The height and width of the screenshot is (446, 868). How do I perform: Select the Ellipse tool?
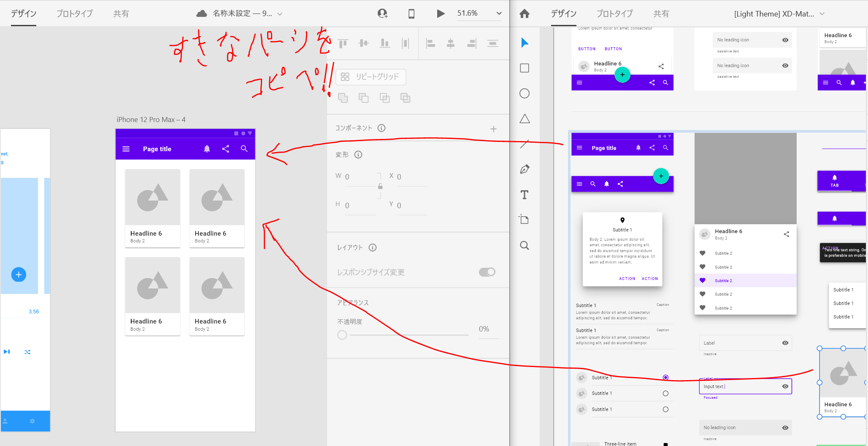[525, 93]
